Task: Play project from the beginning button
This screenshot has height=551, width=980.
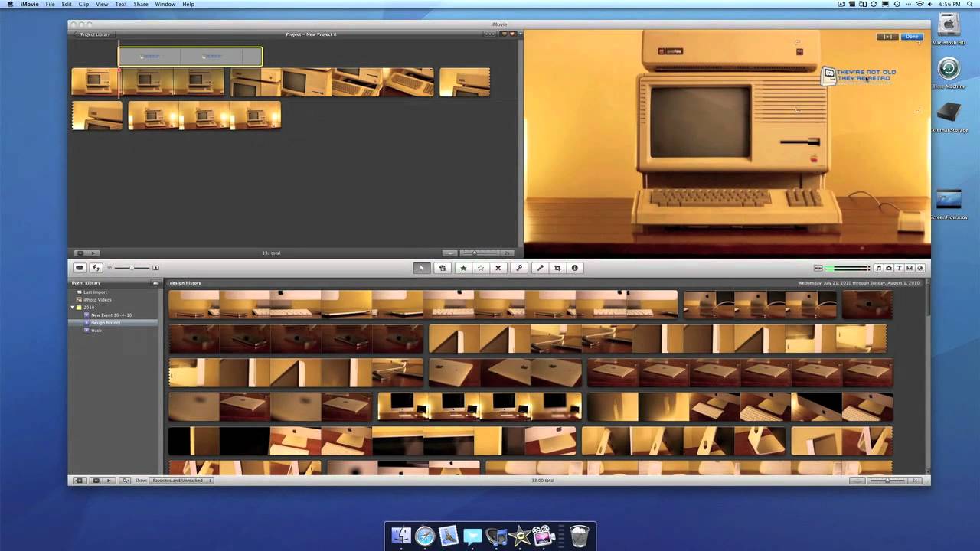Action: click(94, 253)
